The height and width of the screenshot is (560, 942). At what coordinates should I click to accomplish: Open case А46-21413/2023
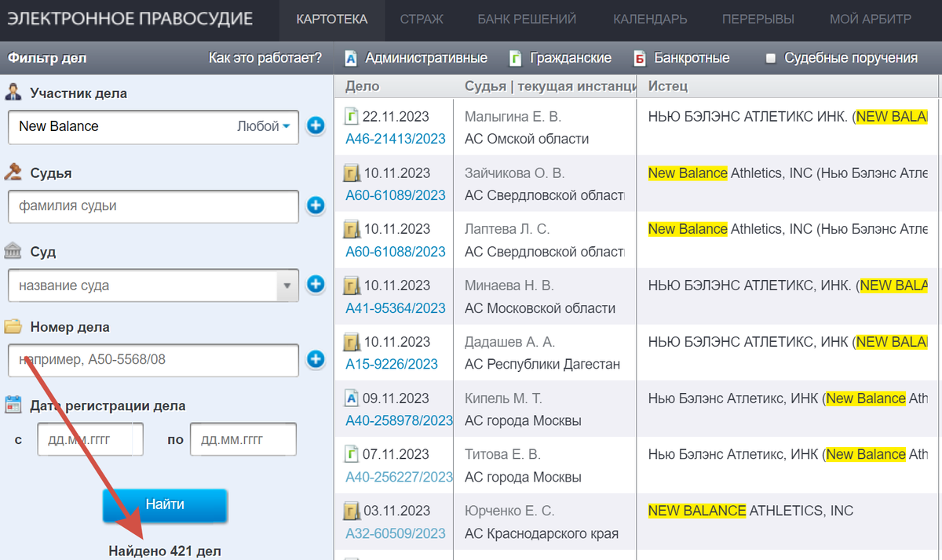coord(396,139)
